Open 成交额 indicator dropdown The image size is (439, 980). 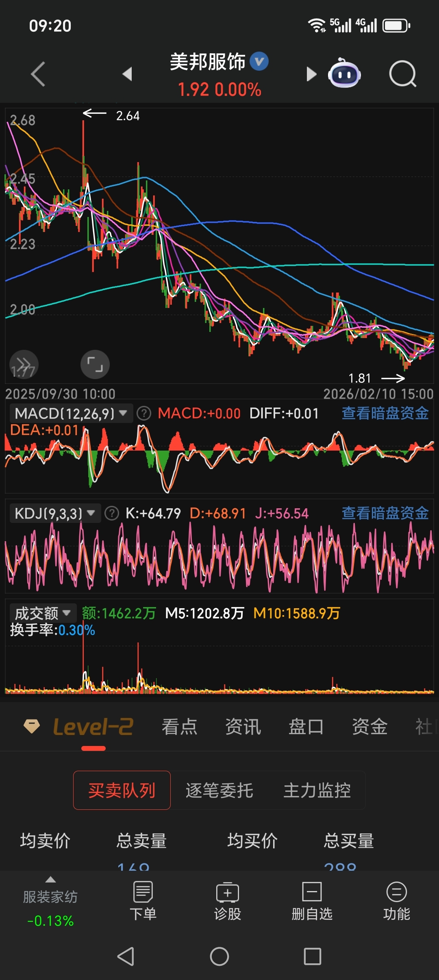(x=43, y=613)
